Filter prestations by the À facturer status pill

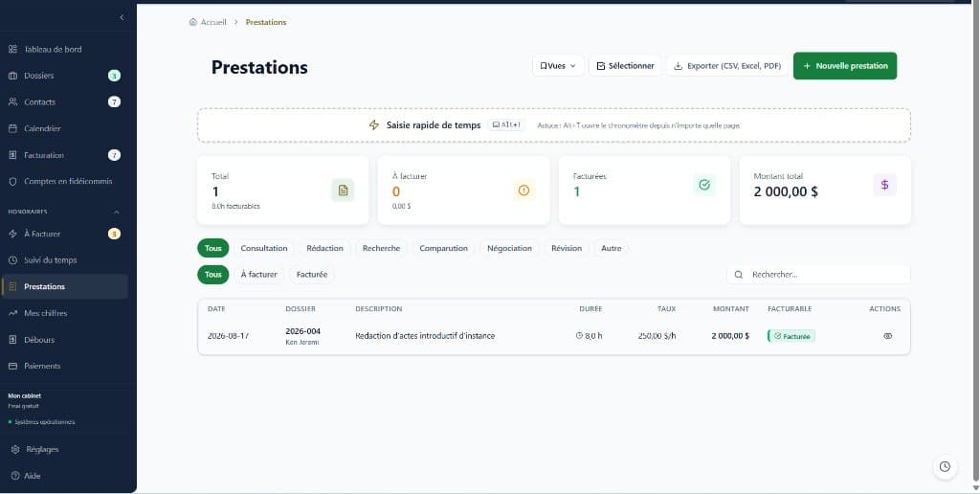point(258,275)
